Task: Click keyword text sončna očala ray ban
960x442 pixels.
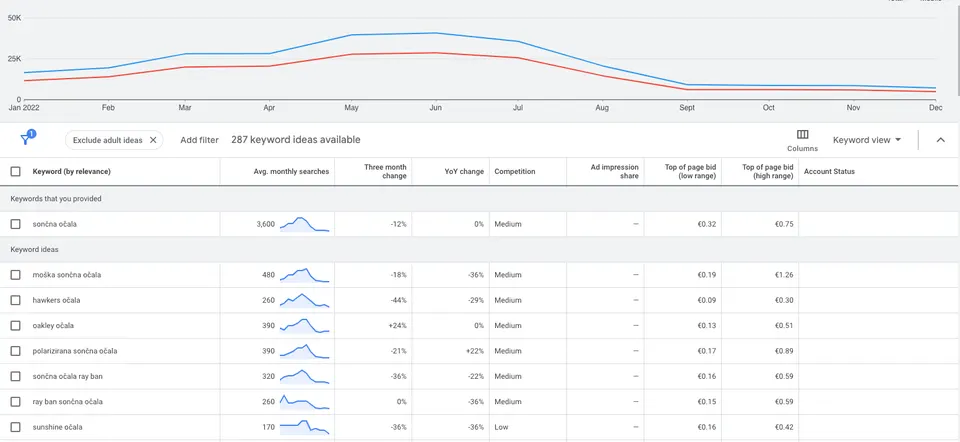Action: (67, 376)
